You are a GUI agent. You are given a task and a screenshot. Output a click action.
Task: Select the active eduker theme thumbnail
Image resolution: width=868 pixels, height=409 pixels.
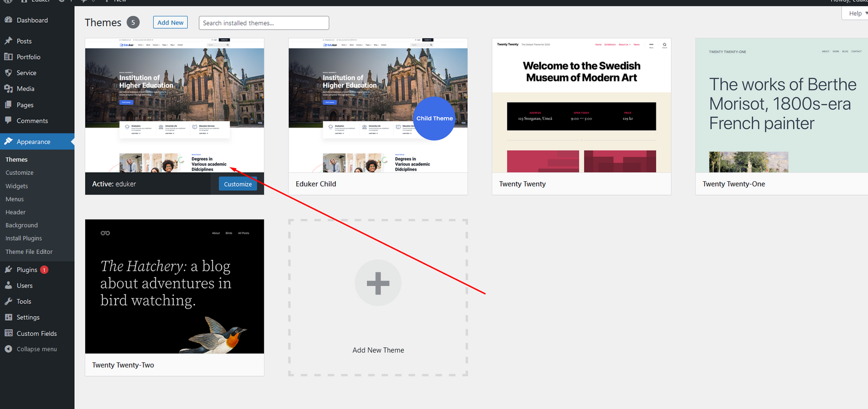pyautogui.click(x=175, y=105)
